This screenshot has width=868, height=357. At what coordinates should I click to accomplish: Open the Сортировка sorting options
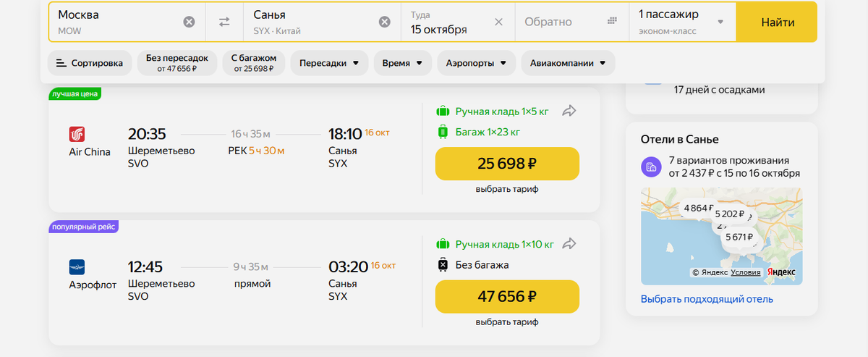point(90,63)
